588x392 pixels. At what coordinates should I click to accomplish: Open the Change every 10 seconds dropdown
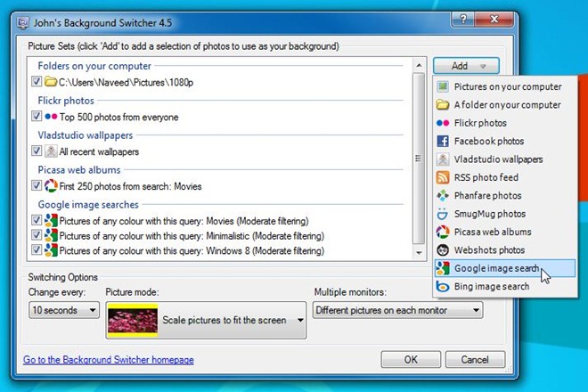click(64, 310)
